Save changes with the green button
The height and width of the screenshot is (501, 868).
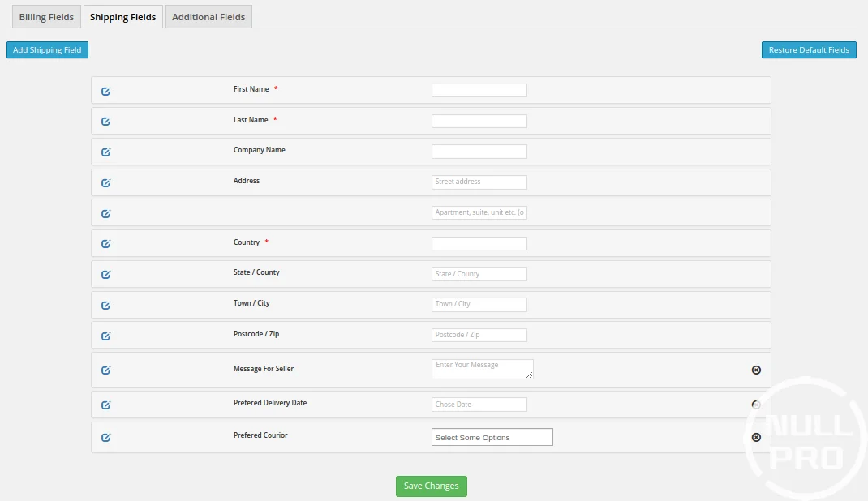click(x=431, y=486)
